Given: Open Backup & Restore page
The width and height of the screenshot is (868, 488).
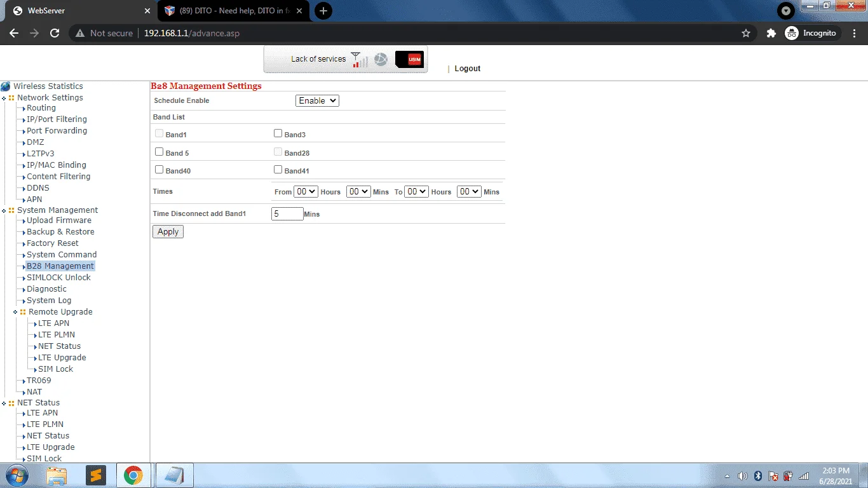Looking at the screenshot, I should (x=60, y=232).
